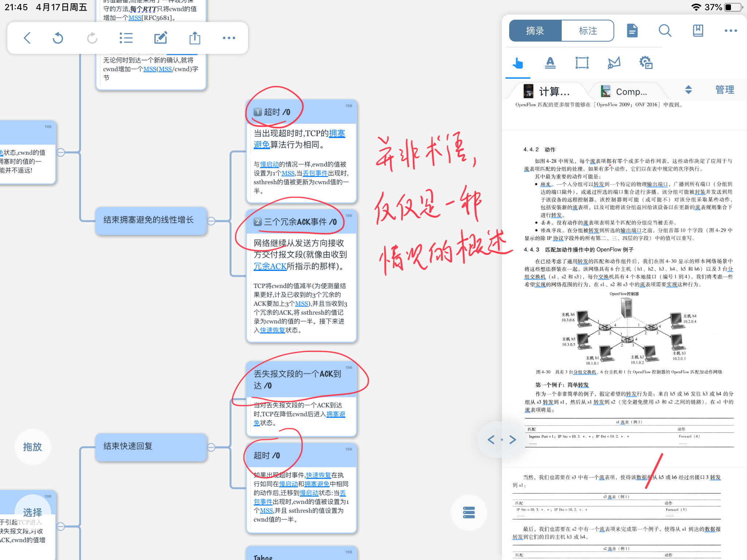
Task: Expand the document sort up-down arrows
Action: tap(688, 90)
